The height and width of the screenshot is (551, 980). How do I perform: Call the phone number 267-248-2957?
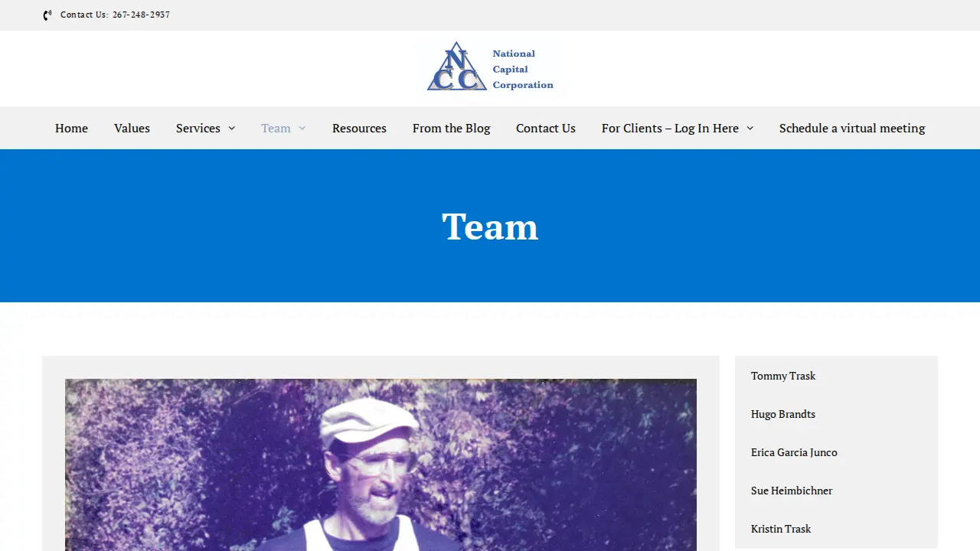point(141,15)
